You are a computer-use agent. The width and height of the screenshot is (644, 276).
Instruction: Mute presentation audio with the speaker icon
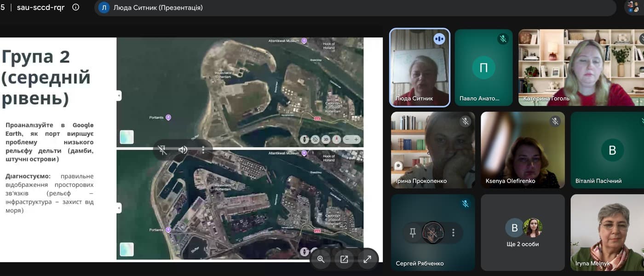point(183,149)
